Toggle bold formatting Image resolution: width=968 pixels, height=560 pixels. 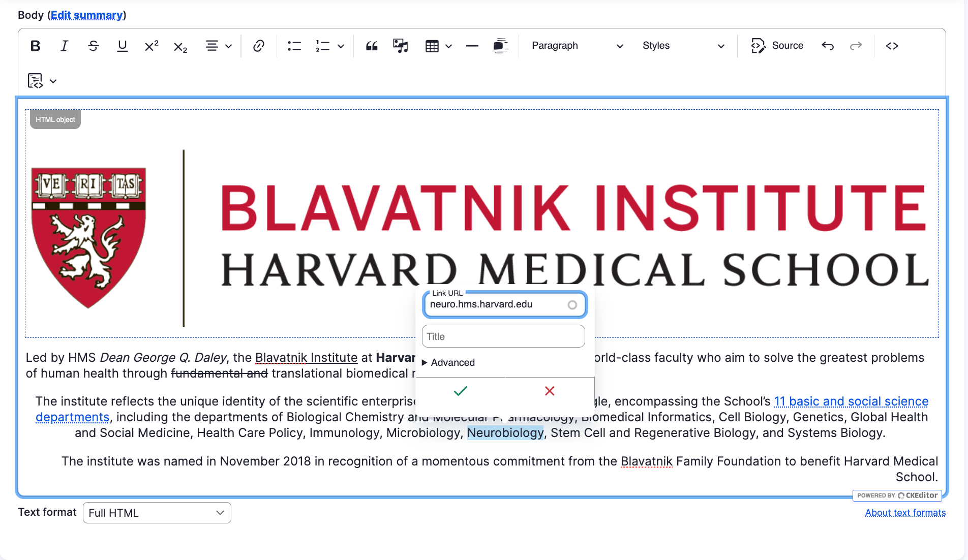point(35,46)
